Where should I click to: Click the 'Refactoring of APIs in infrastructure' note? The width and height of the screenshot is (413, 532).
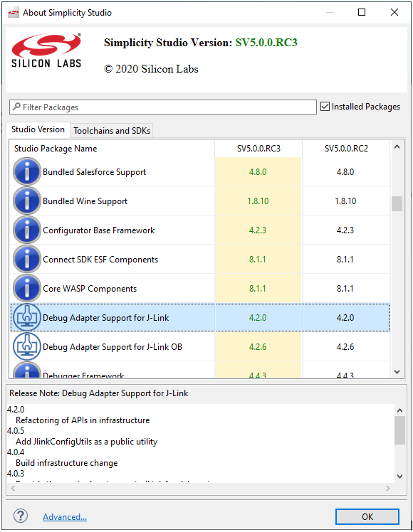click(x=83, y=420)
